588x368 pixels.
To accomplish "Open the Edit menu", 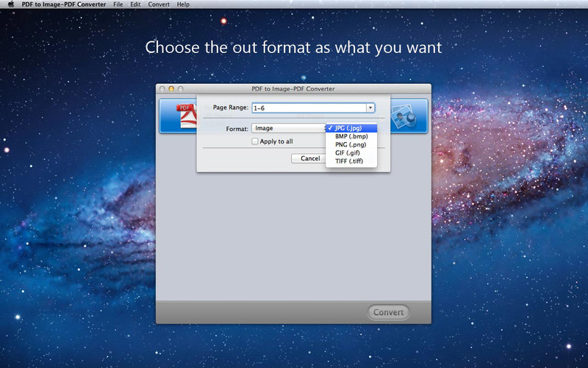I will [135, 4].
